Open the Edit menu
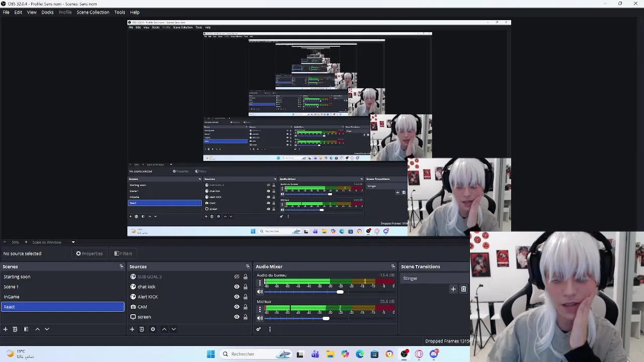 (x=18, y=12)
